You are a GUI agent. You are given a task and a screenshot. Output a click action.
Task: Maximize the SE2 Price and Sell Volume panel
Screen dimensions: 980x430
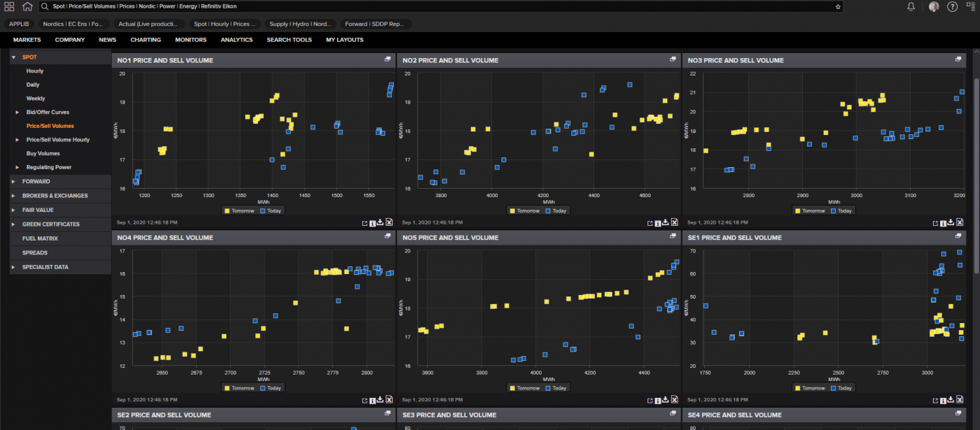click(388, 415)
